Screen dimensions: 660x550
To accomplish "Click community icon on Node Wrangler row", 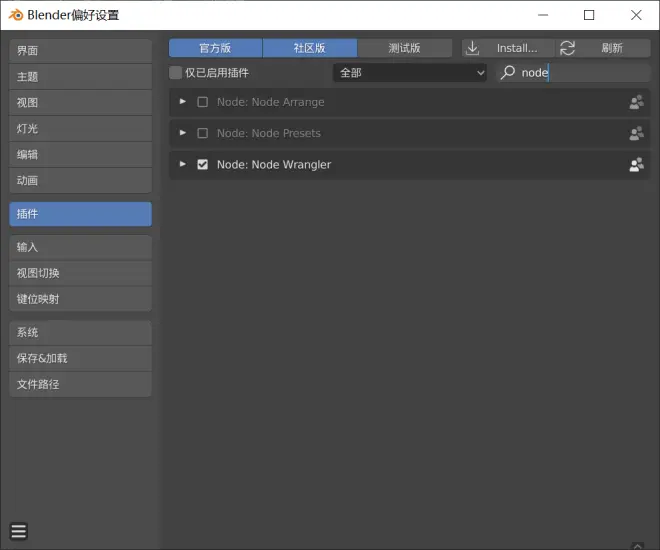I will click(x=636, y=165).
